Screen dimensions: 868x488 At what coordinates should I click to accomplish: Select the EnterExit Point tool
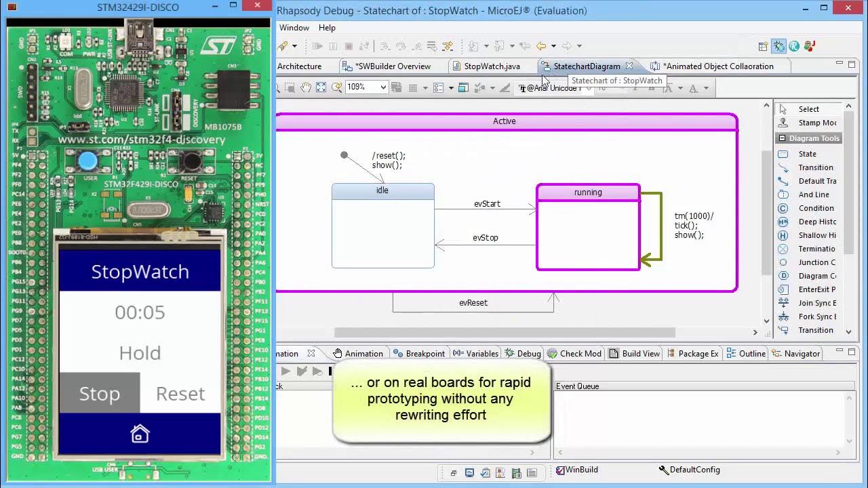pyautogui.click(x=807, y=289)
